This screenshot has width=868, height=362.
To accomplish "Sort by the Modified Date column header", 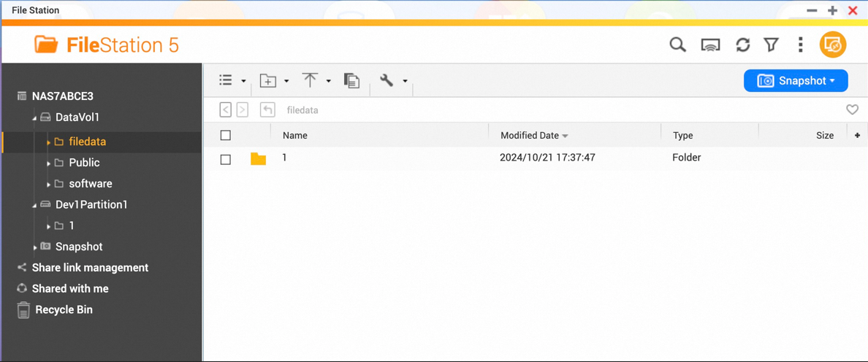I will (x=530, y=136).
